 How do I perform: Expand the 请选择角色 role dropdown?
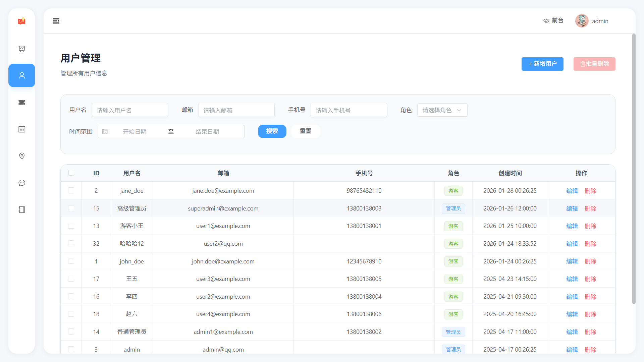coord(442,110)
